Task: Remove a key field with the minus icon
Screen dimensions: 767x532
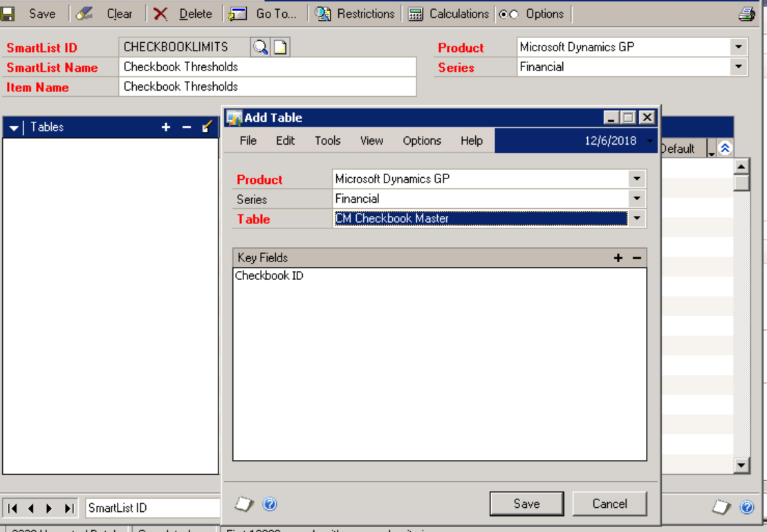Action: [x=637, y=258]
